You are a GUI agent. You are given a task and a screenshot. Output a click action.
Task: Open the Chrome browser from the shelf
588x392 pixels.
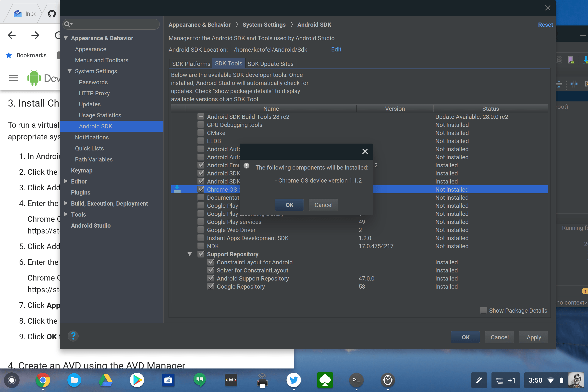43,380
